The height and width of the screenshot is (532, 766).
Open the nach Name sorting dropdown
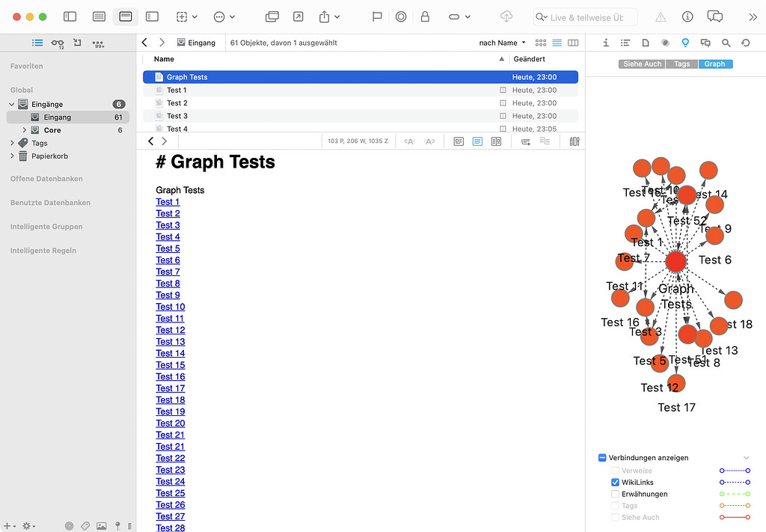500,43
